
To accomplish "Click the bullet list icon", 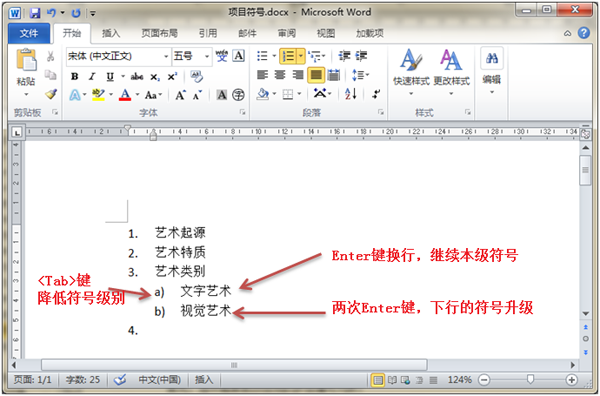I will 262,56.
